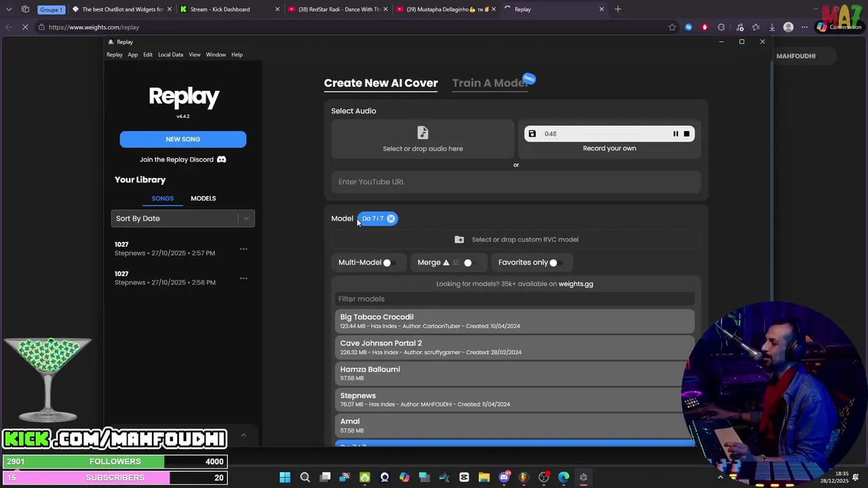Open the Windows Start menu
The width and height of the screenshot is (868, 488).
tap(285, 477)
